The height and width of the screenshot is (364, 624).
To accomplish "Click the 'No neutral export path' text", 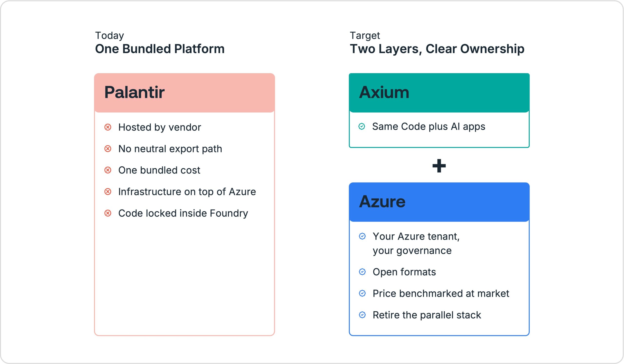I will (x=170, y=149).
